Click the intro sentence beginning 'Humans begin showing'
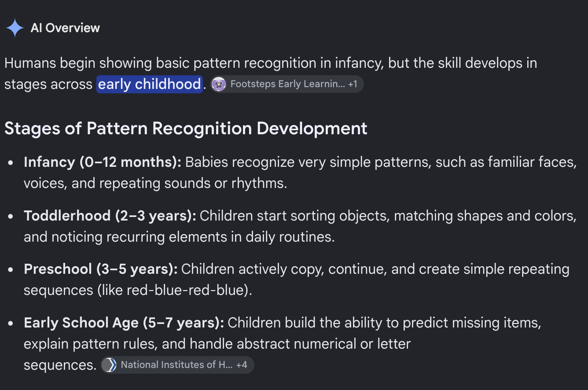 (x=271, y=74)
